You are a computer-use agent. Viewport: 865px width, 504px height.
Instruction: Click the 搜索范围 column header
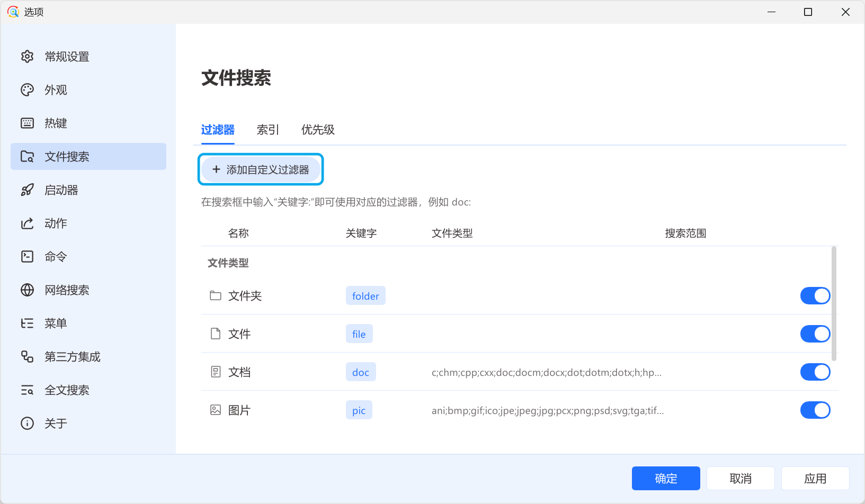coord(685,233)
